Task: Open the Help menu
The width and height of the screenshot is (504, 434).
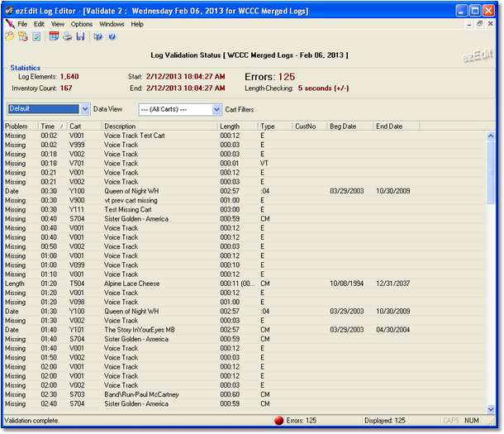Action: point(137,24)
